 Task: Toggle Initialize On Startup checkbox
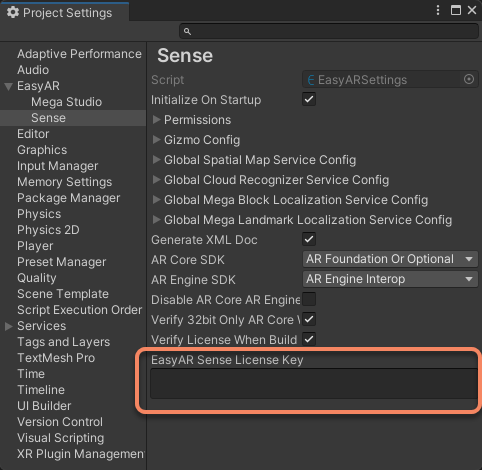coord(309,99)
